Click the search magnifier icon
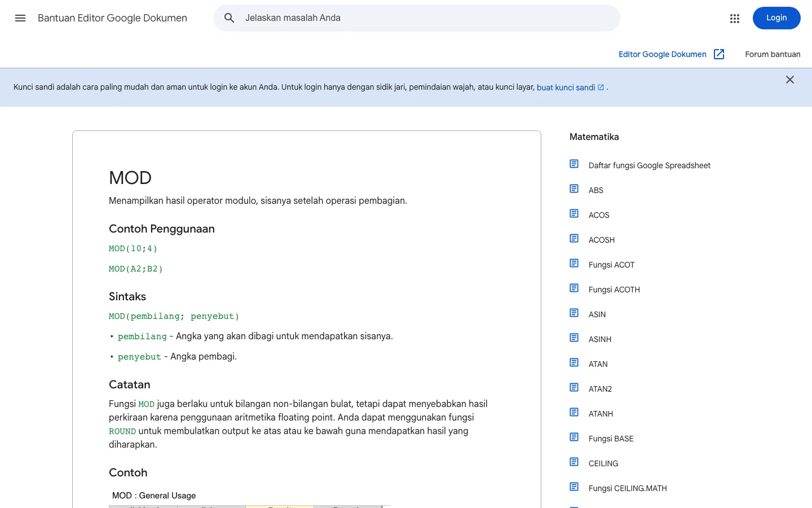This screenshot has width=812, height=508. tap(230, 18)
